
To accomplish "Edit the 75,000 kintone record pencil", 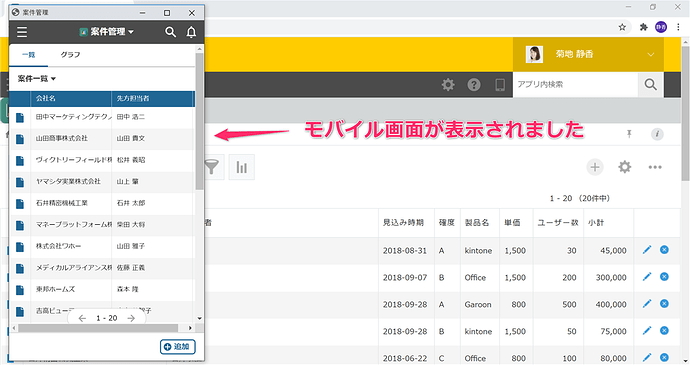I will click(x=647, y=330).
